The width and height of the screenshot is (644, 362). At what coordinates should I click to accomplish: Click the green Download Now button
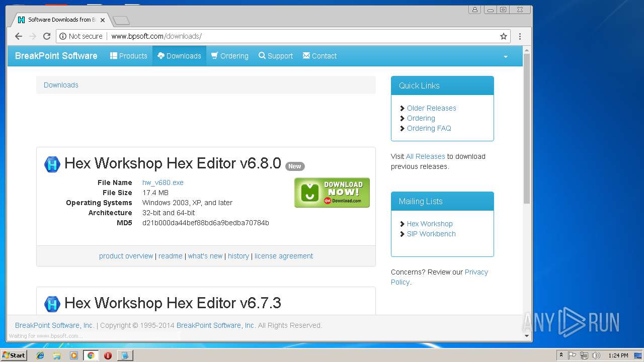[332, 193]
